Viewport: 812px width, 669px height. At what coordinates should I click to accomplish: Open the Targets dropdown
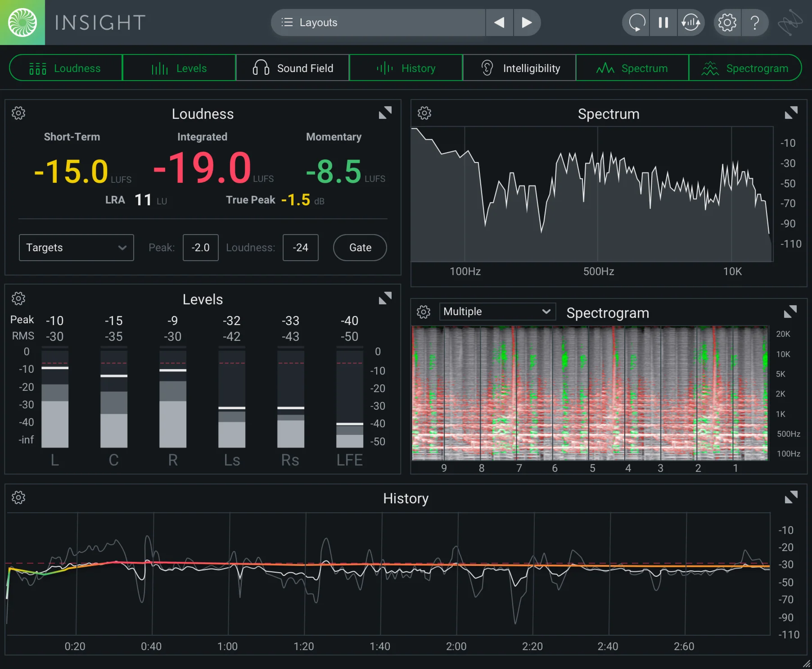tap(76, 247)
